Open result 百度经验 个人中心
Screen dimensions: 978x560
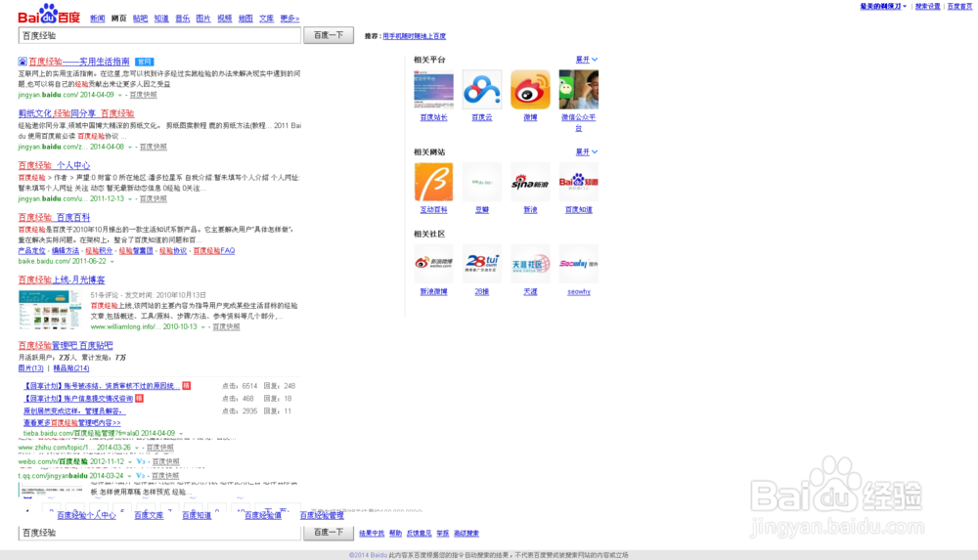pos(54,165)
